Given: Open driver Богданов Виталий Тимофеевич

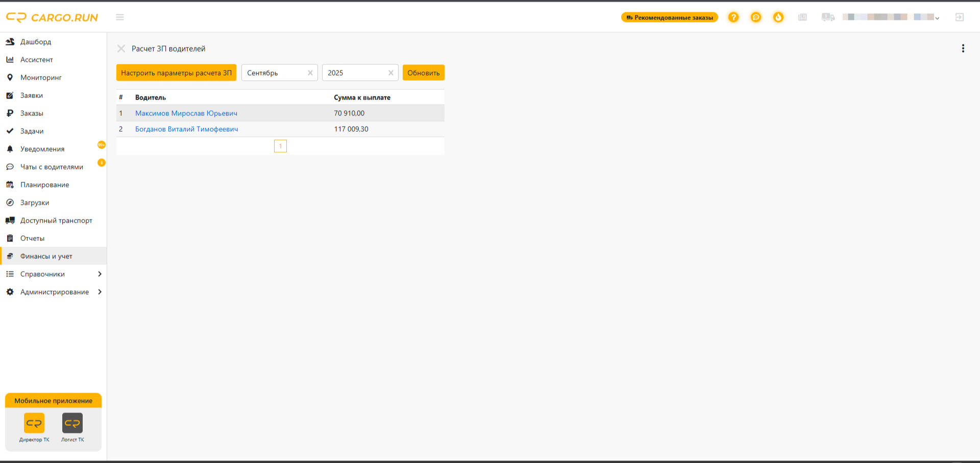Looking at the screenshot, I should click(x=187, y=129).
